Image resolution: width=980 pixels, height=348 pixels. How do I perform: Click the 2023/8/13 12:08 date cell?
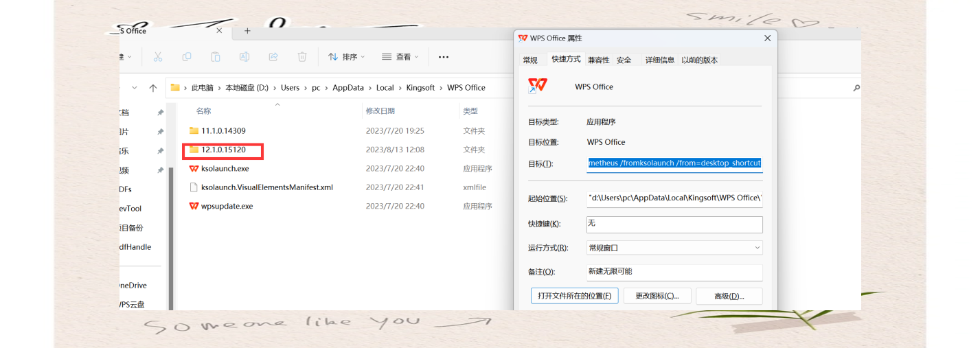coord(394,150)
